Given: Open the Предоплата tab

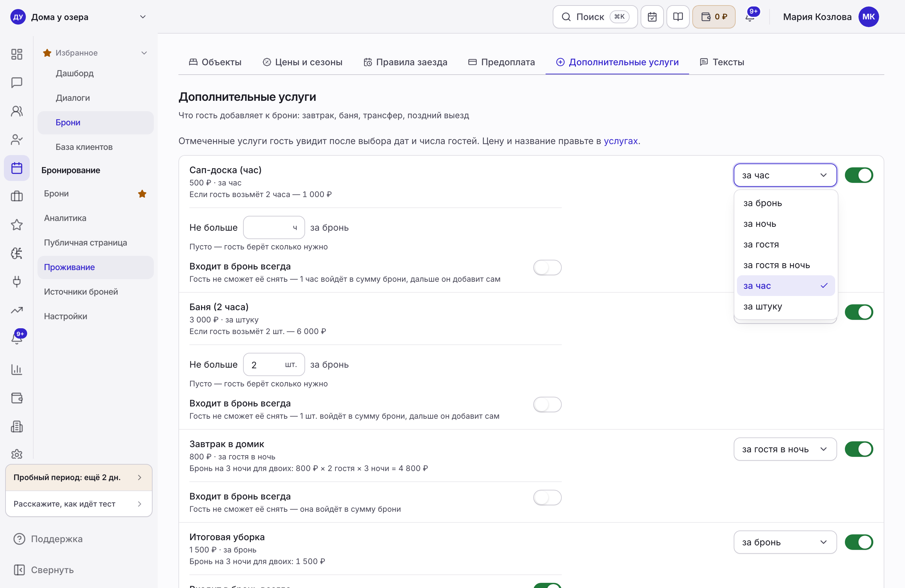Looking at the screenshot, I should coord(502,62).
